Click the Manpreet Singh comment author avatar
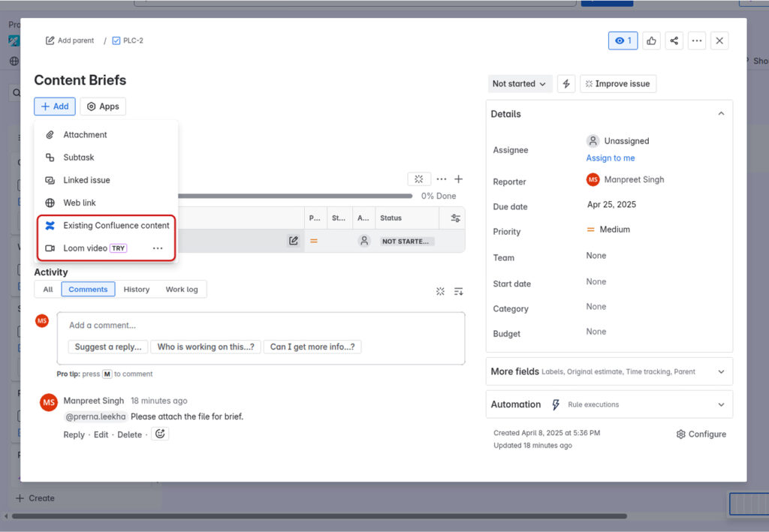 (x=49, y=403)
